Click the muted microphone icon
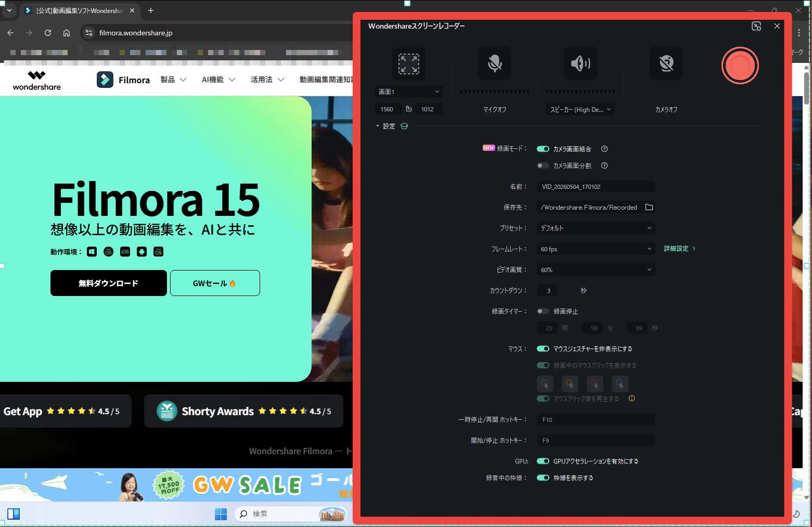 pyautogui.click(x=494, y=63)
